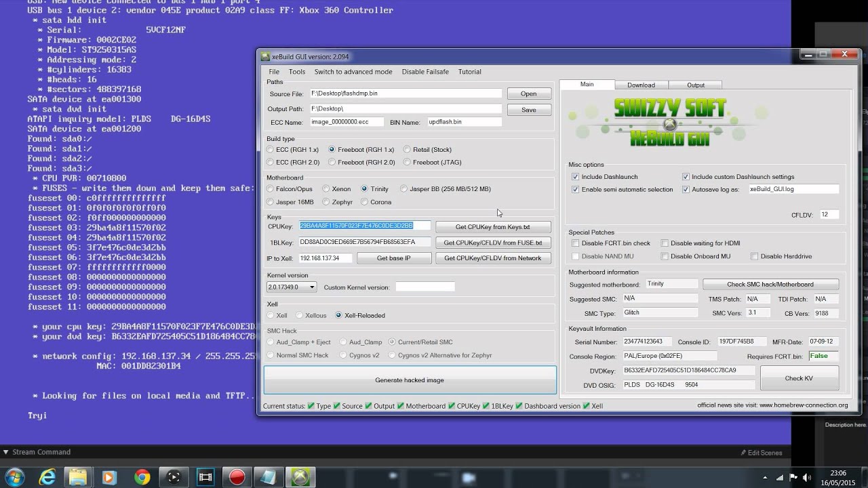Choose Jasper BB (256 MB/512 MB) motherboard

[x=446, y=189]
